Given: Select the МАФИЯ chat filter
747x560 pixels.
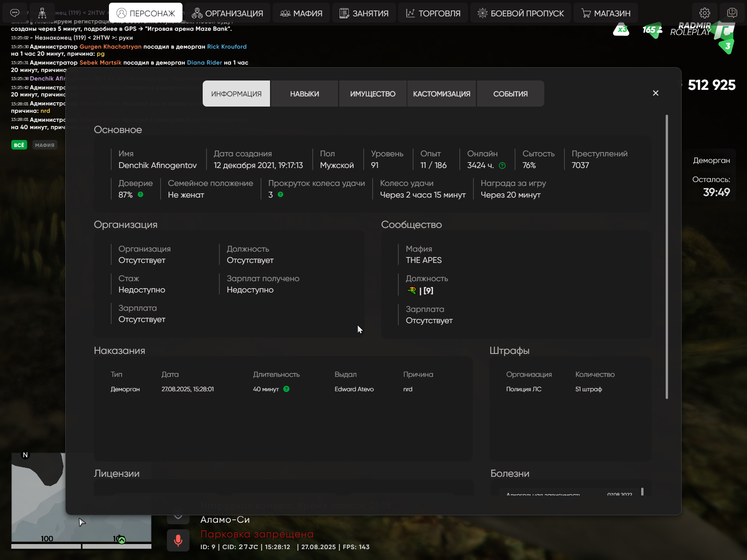Looking at the screenshot, I should tap(45, 145).
